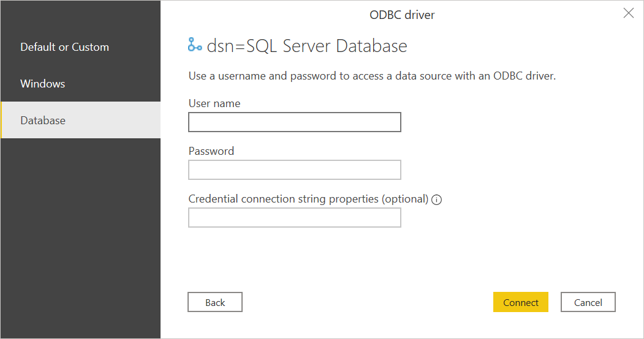Click the yellow Connect button

point(520,302)
